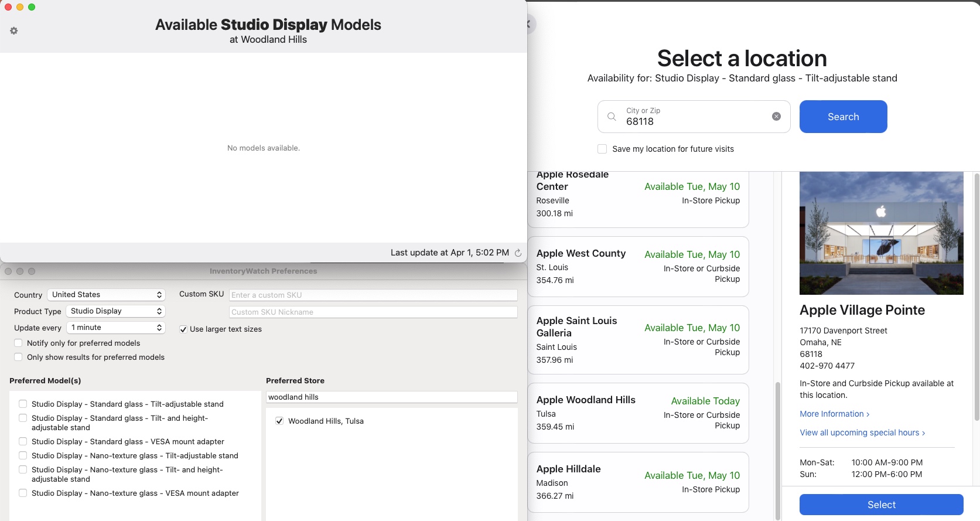Click the Custom SKU input field
The width and height of the screenshot is (980, 521).
pyautogui.click(x=373, y=295)
